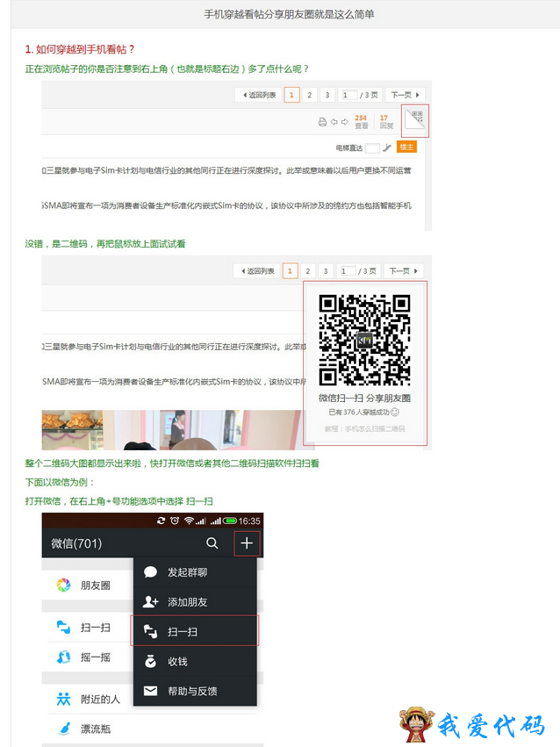Click 下一页 in the forum bar above 楼主
Image resolution: width=560 pixels, height=747 pixels.
click(405, 95)
